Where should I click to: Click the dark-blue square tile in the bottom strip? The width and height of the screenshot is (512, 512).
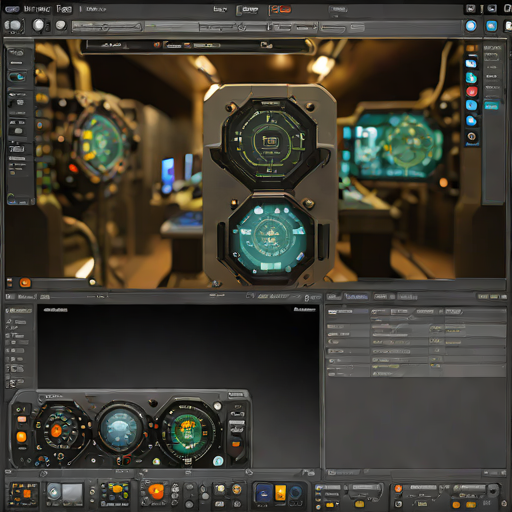click(264, 493)
